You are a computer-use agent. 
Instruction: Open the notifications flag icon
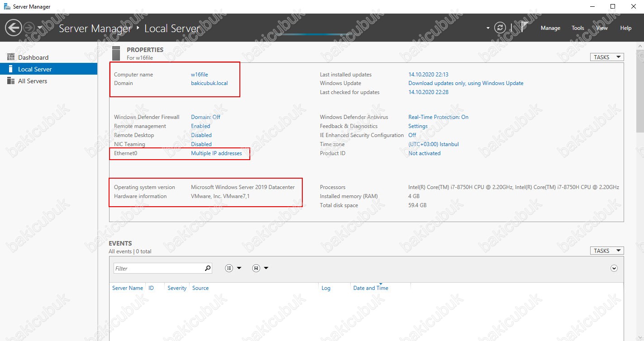[x=524, y=27]
